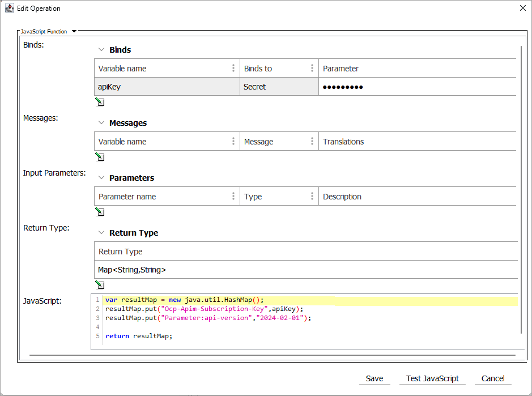Select the apiKey row in Binds

tap(167, 87)
